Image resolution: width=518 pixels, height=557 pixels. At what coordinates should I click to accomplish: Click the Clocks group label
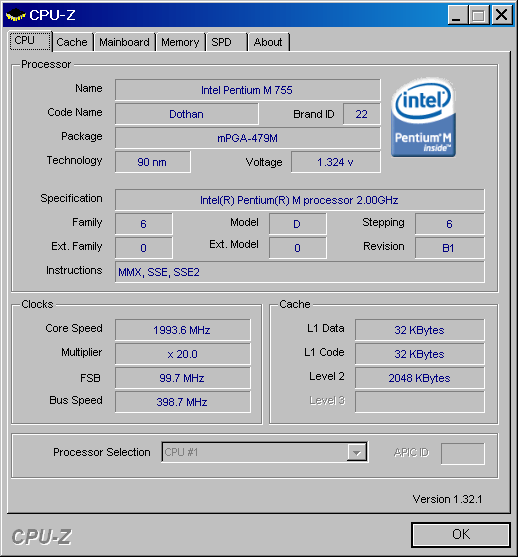pyautogui.click(x=37, y=304)
